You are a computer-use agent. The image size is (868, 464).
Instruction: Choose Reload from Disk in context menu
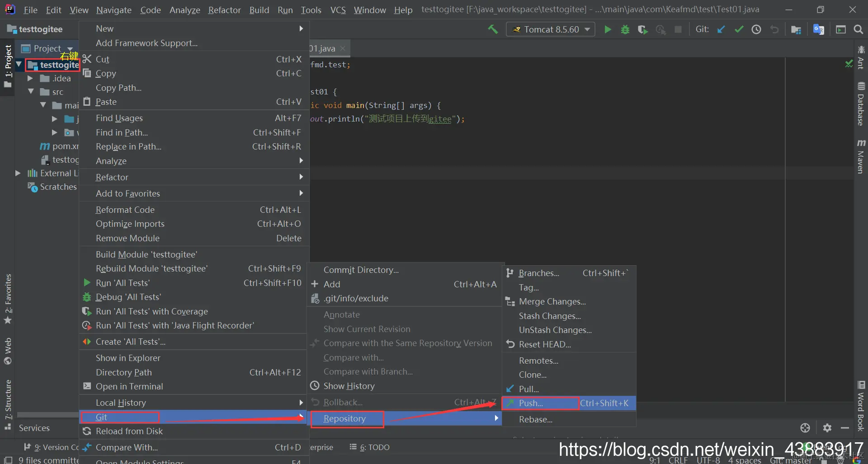(x=194, y=431)
